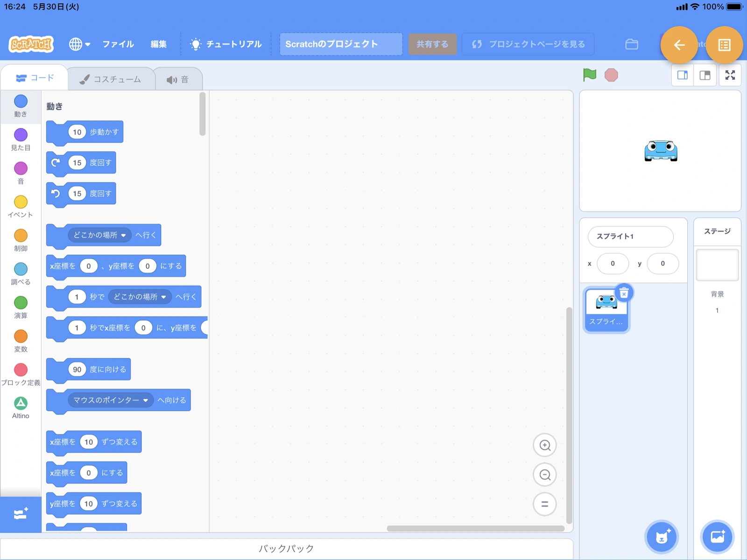Viewport: 747px width, 560px height.
Task: Click the red stop sign button
Action: coord(611,75)
